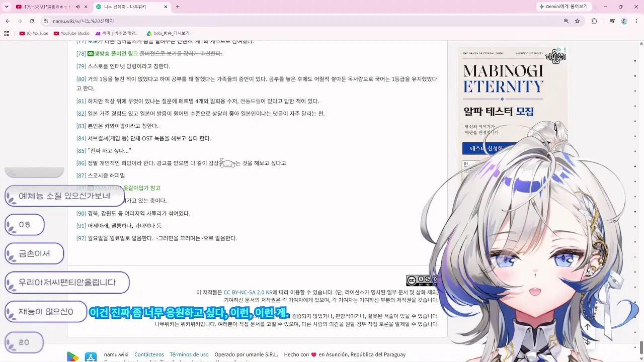This screenshot has height=362, width=644.
Task: Open ad info icon on Mabinogi ad
Action: [x=560, y=50]
